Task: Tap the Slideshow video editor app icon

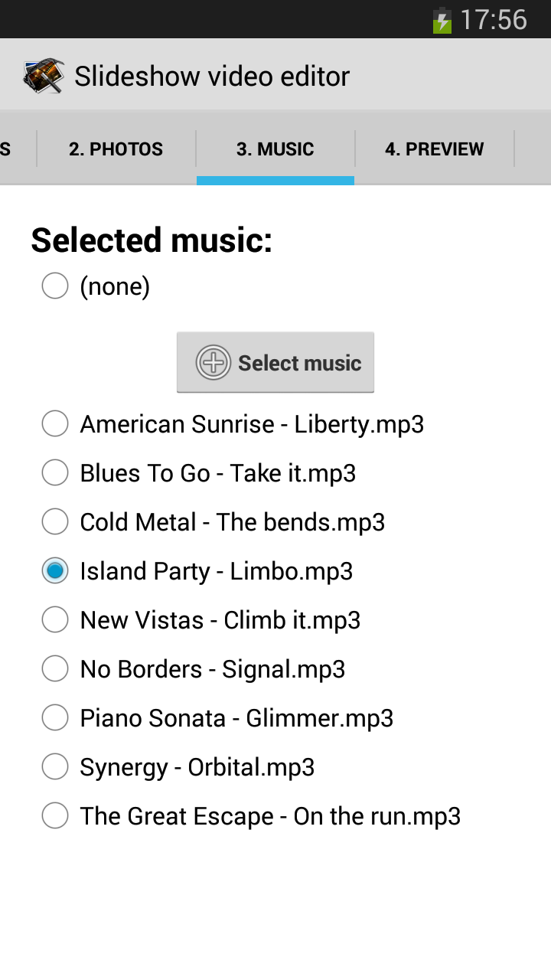Action: (x=43, y=76)
